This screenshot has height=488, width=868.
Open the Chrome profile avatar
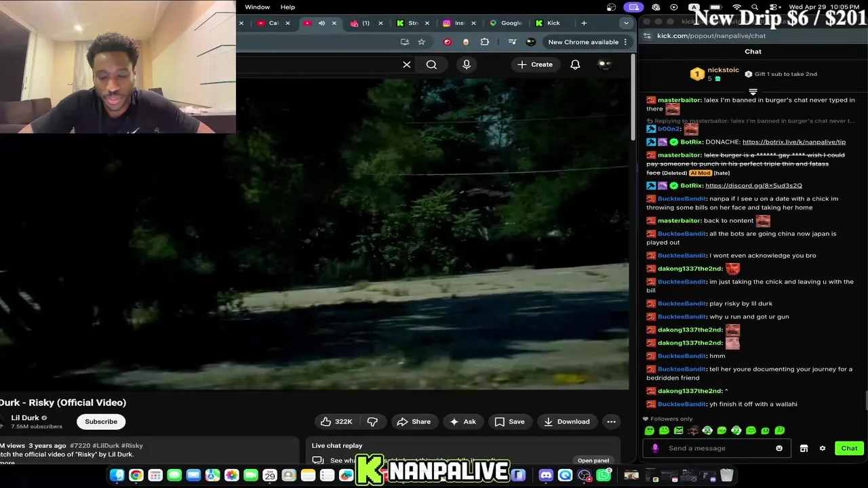click(531, 42)
